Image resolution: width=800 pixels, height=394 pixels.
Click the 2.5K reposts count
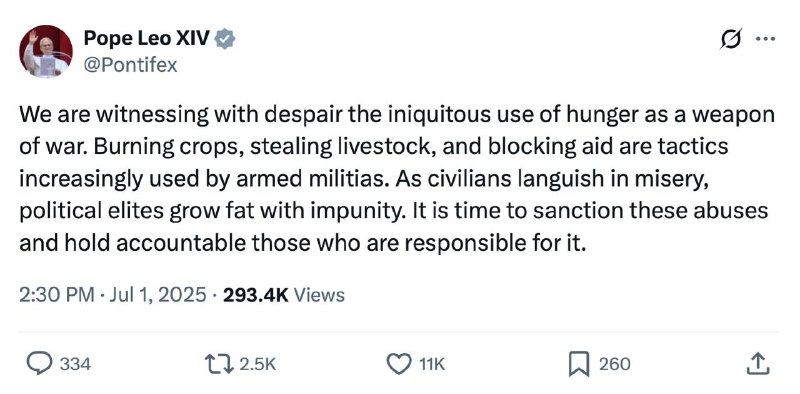click(258, 364)
